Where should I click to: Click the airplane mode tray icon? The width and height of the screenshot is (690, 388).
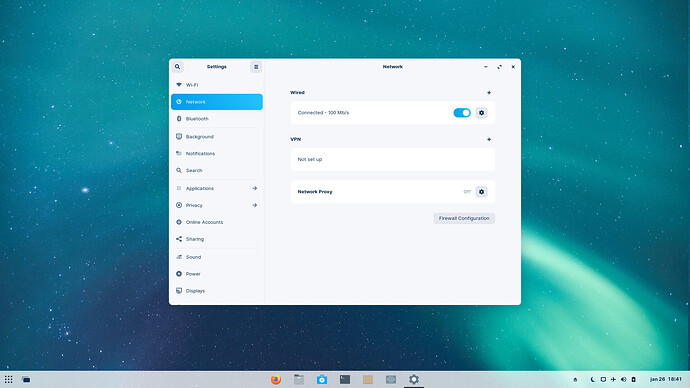coord(613,379)
